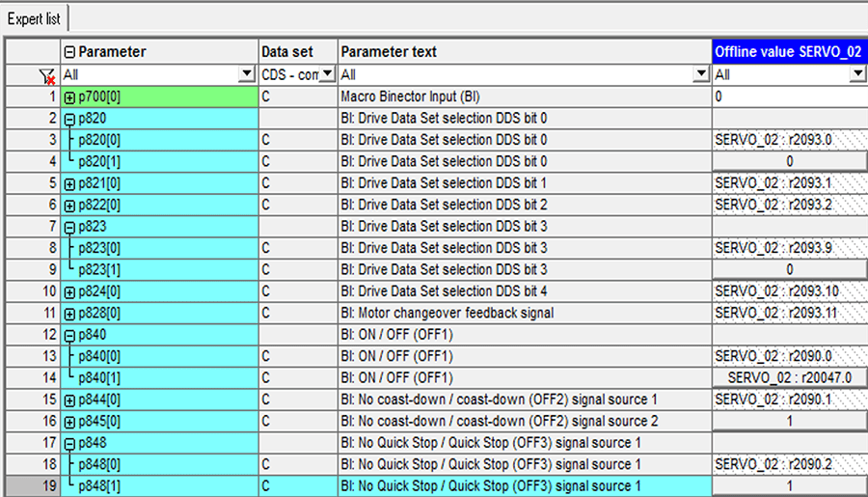Select row number 1 header
Viewport: 868px width, 497px height.
(32, 97)
